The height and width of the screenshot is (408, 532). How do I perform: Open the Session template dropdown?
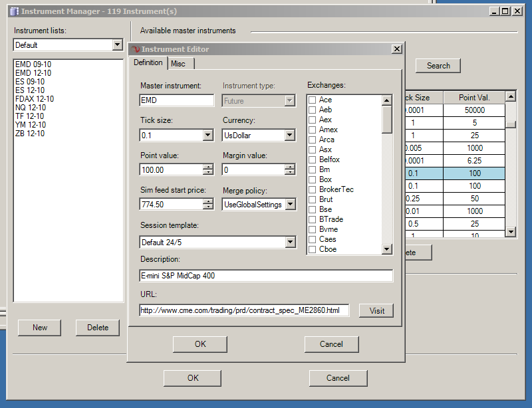[x=290, y=242]
